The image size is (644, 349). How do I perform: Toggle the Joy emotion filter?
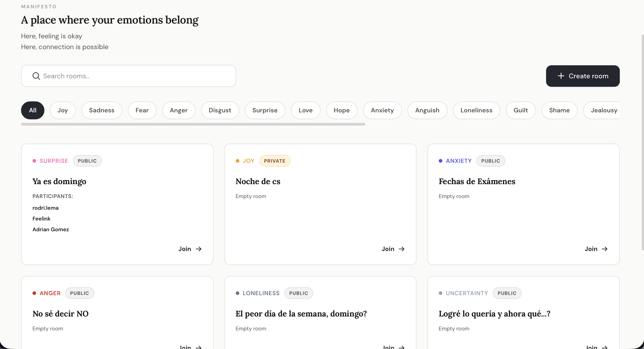coord(63,110)
